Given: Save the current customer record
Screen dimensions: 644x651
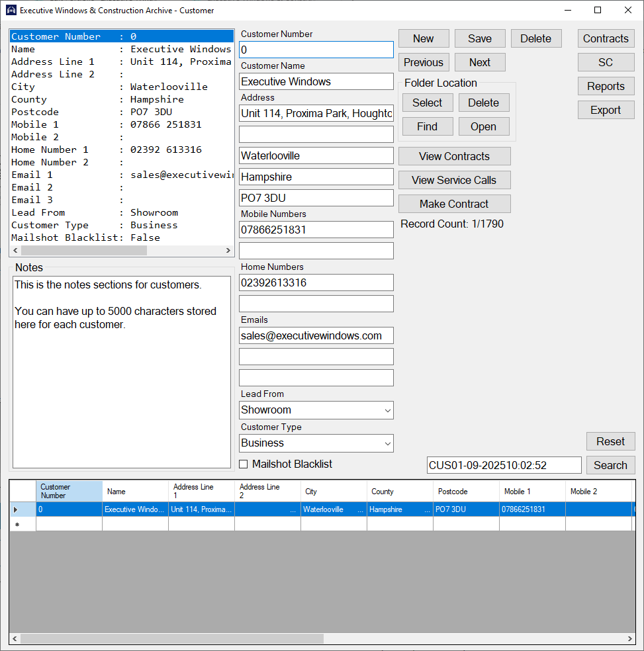Looking at the screenshot, I should tap(480, 38).
